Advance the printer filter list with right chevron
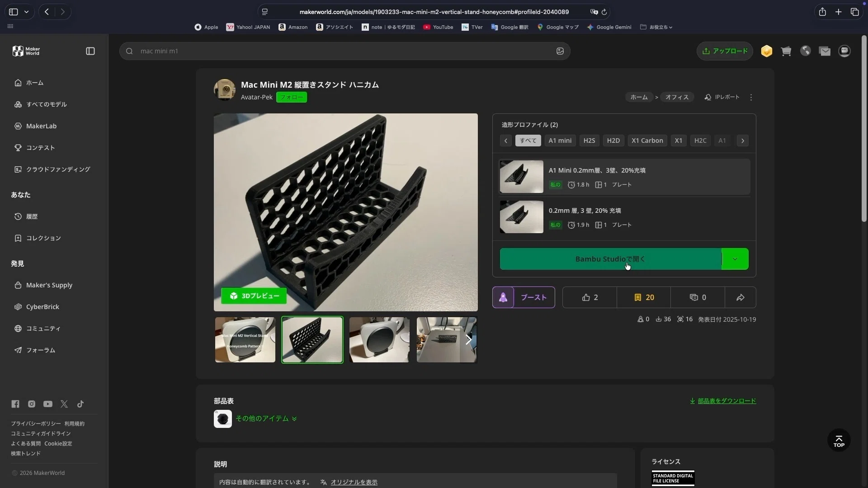Viewport: 868px width, 488px height. 743,141
